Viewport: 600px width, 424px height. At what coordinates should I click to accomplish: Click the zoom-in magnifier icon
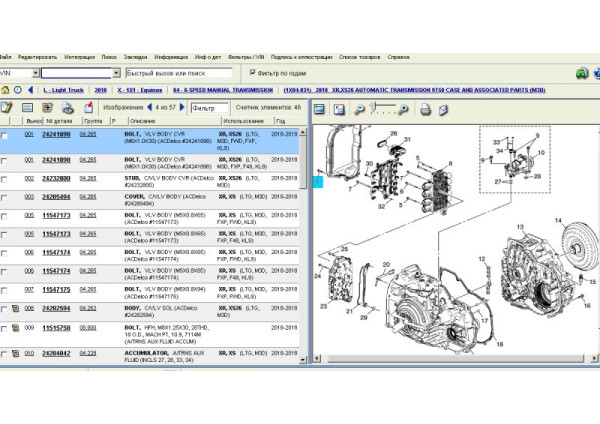pos(406,109)
